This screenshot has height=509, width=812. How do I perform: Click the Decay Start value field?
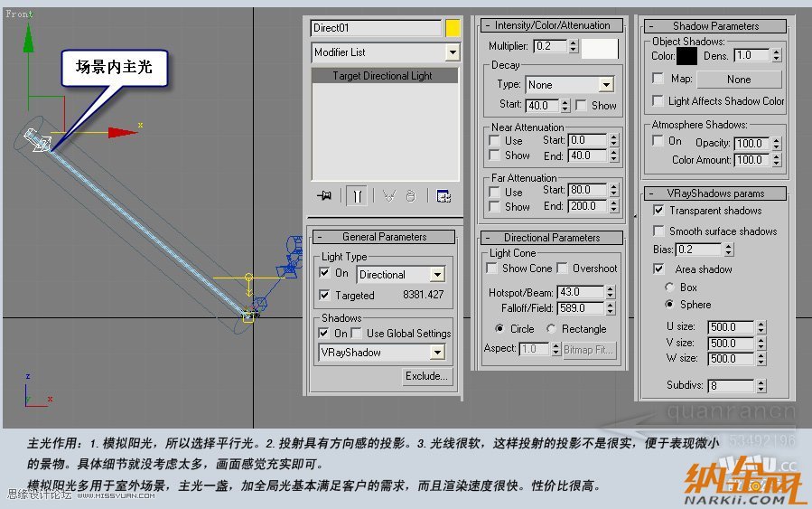pos(542,106)
